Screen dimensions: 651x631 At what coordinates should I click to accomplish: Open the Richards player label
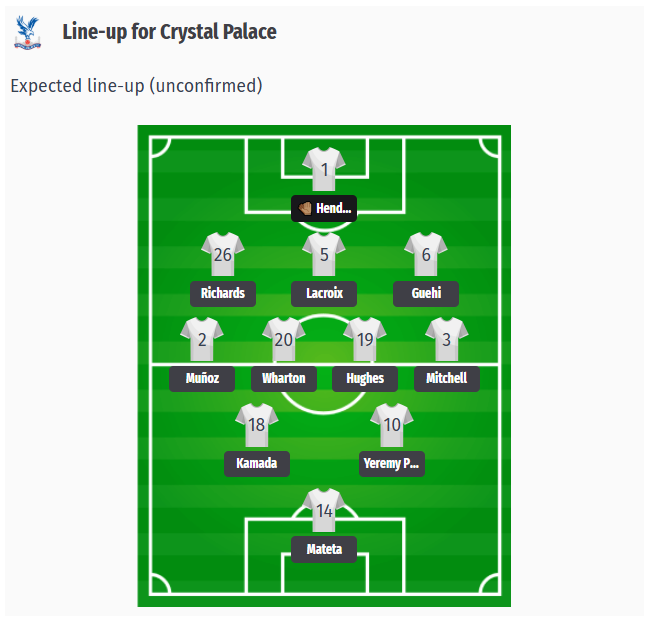(x=223, y=294)
